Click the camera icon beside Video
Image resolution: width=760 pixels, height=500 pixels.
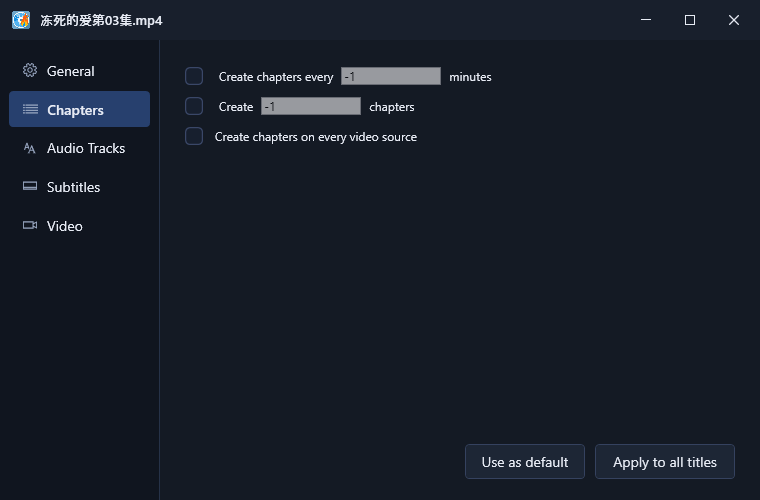pos(30,225)
